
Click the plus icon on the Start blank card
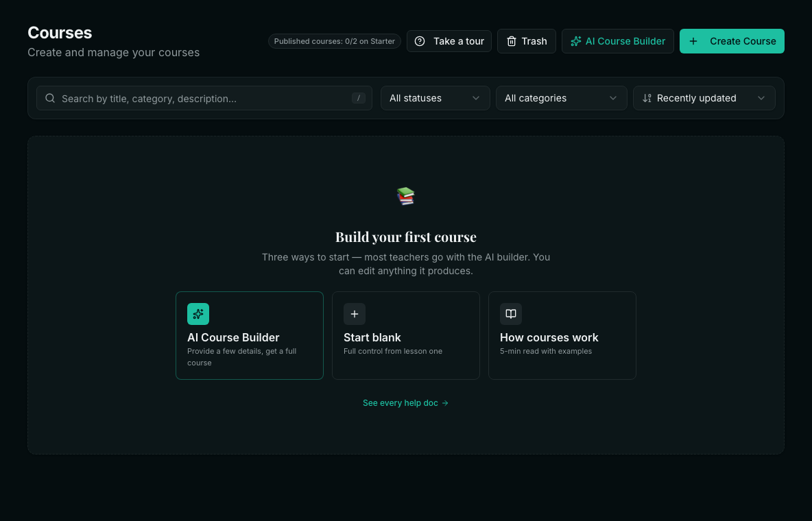355,314
